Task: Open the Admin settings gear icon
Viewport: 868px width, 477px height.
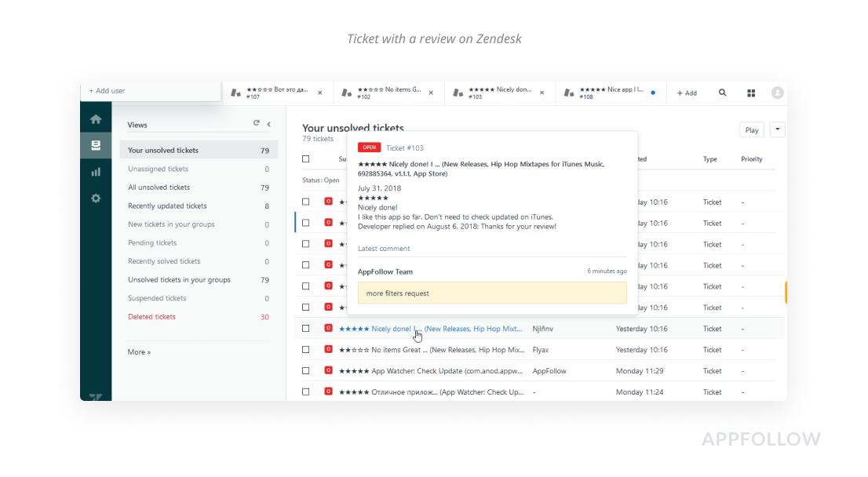Action: pos(96,198)
